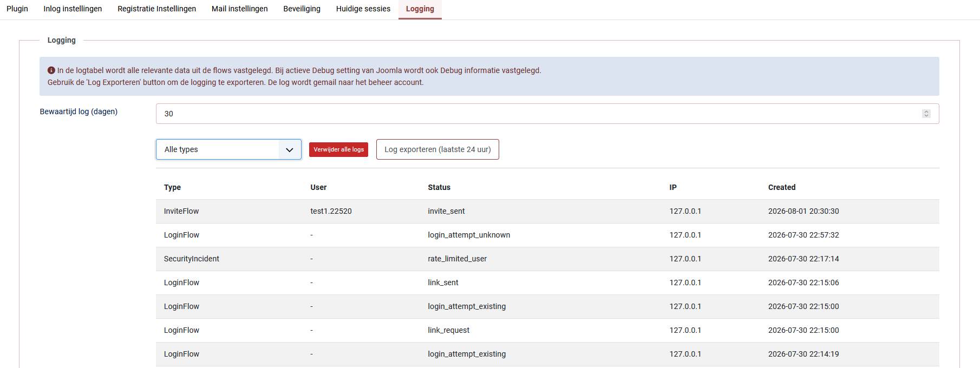
Task: Switch to Inlog instellingen tab
Action: pos(73,9)
